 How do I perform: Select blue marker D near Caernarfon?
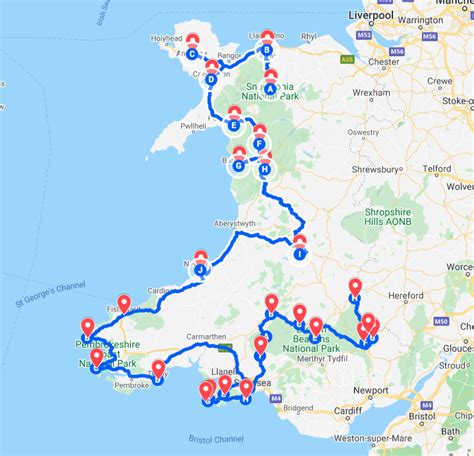point(211,80)
